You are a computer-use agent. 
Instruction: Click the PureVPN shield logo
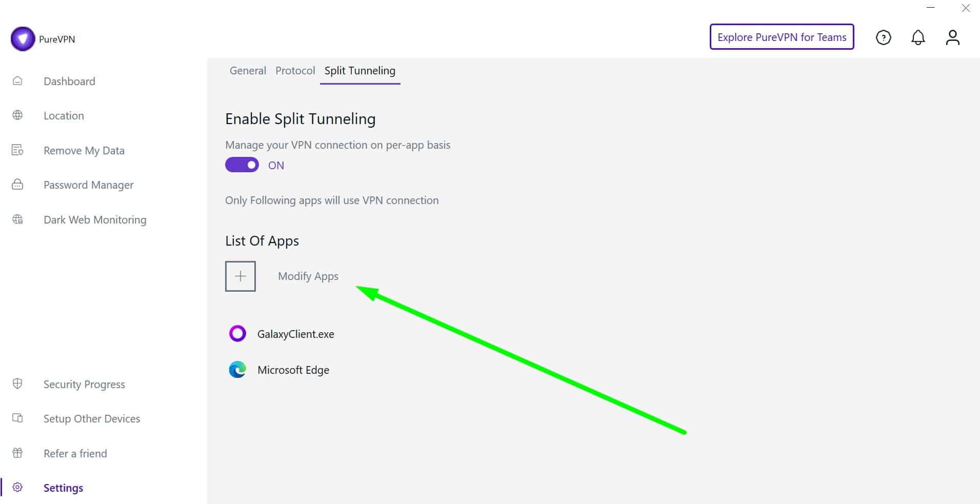pyautogui.click(x=23, y=39)
